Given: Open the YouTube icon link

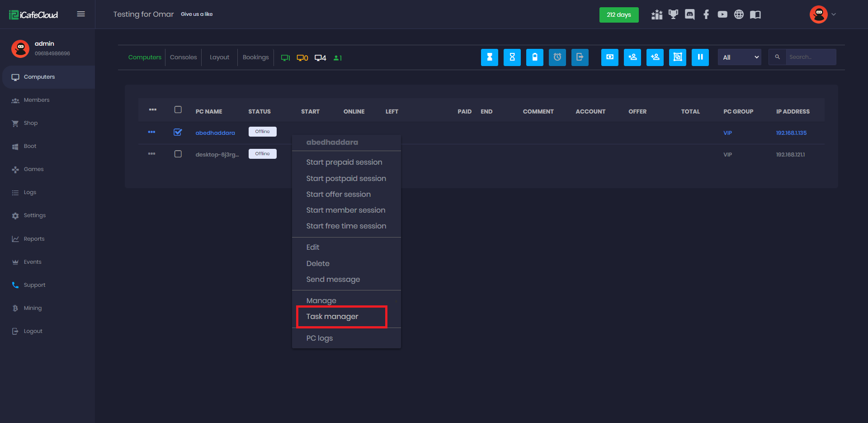Looking at the screenshot, I should pos(722,14).
